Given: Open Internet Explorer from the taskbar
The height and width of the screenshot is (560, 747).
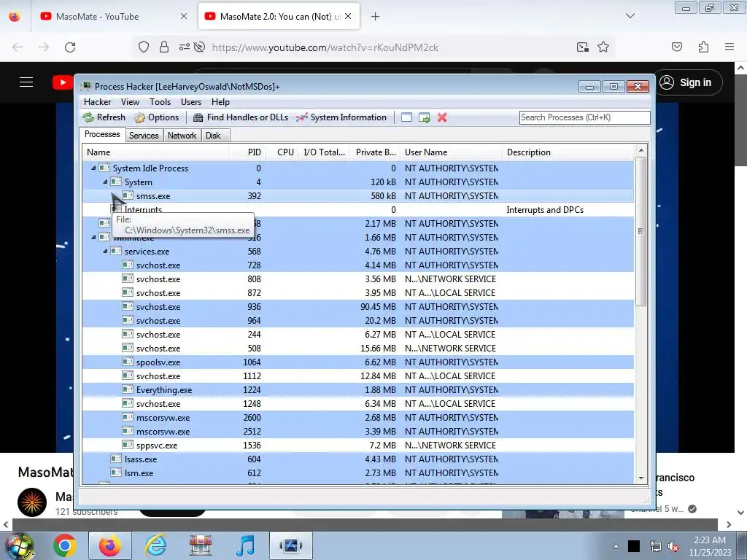Looking at the screenshot, I should coord(155,545).
